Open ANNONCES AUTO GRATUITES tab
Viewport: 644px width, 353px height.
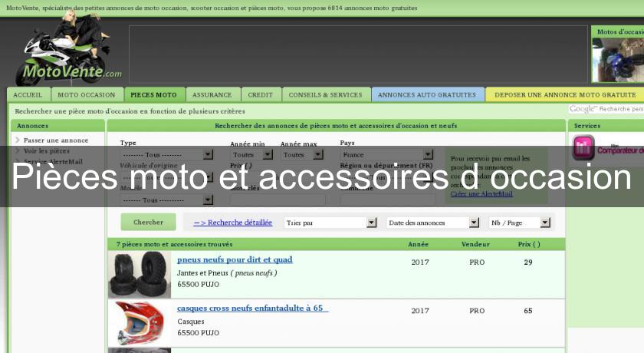427,95
